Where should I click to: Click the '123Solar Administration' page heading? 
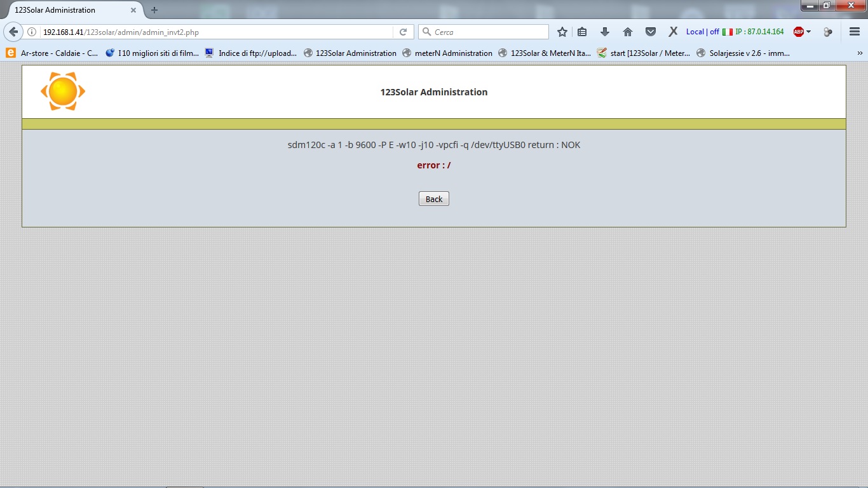pos(434,92)
